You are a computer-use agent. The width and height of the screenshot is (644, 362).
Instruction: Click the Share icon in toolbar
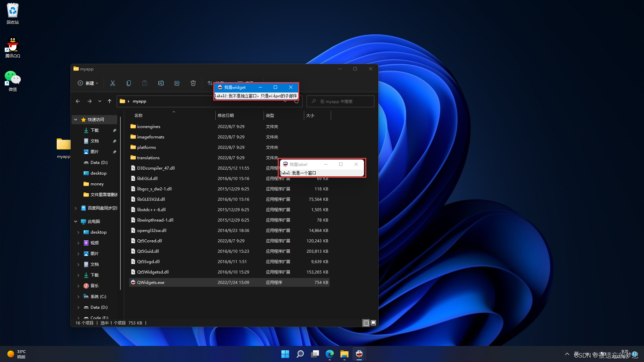[177, 83]
